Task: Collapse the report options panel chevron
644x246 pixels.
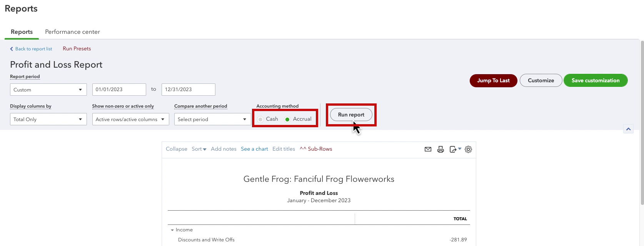Action: 628,129
